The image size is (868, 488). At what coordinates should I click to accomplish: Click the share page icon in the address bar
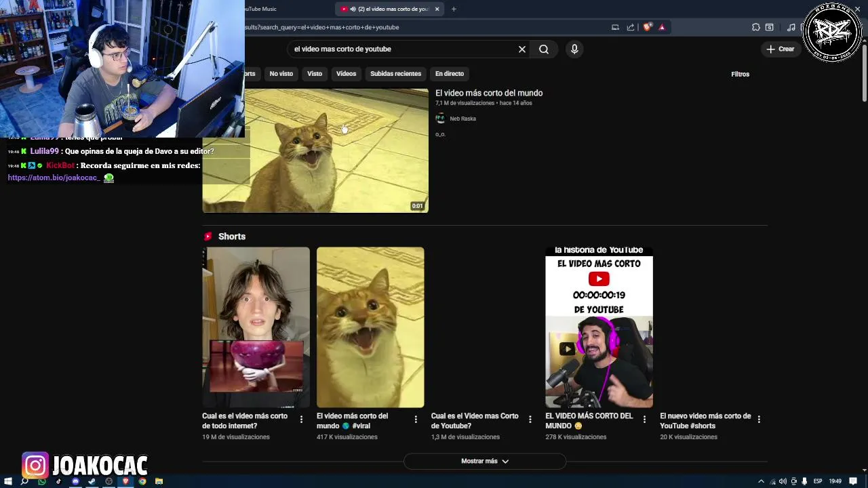(x=631, y=27)
